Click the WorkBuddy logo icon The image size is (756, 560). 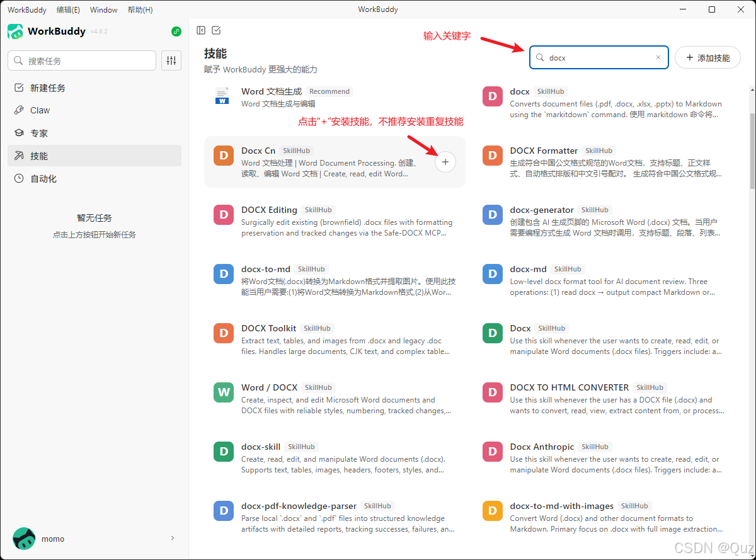coord(15,31)
